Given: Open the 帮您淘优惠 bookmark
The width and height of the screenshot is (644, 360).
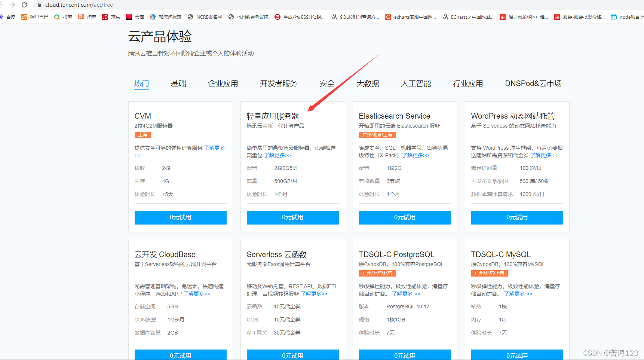Looking at the screenshot, I should 166,17.
